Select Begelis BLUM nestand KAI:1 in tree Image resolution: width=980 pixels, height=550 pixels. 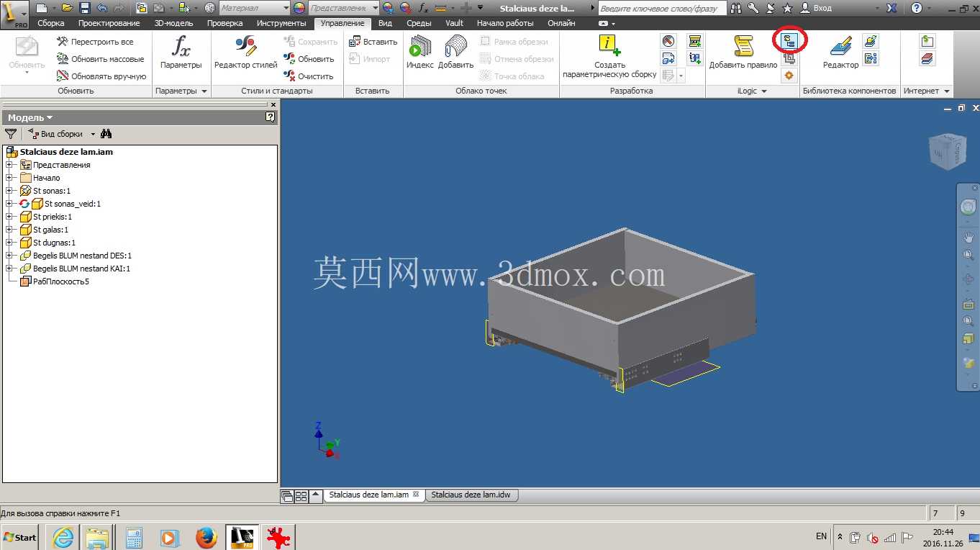coord(82,269)
